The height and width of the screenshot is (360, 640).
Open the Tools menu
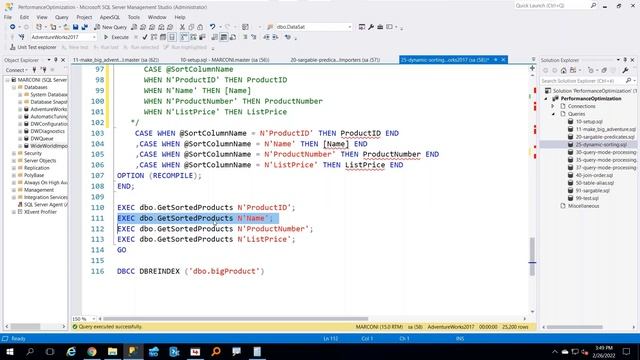click(133, 17)
